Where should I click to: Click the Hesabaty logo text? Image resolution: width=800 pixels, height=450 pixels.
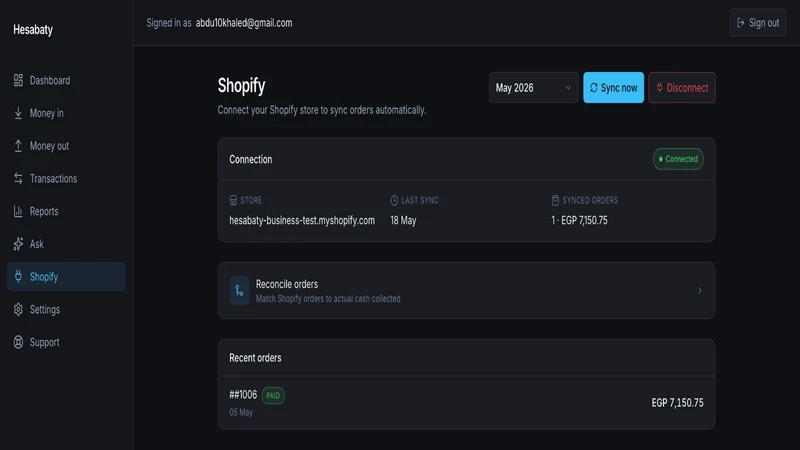click(33, 30)
